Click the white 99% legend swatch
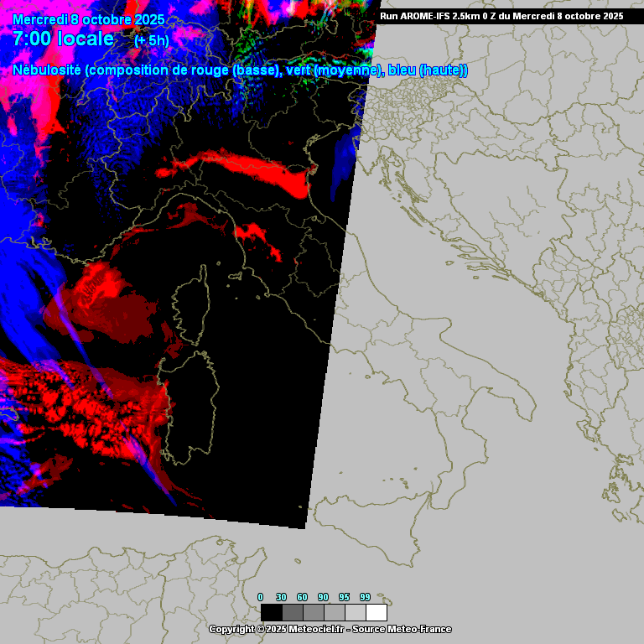Screen dimensions: 644x644 377,612
